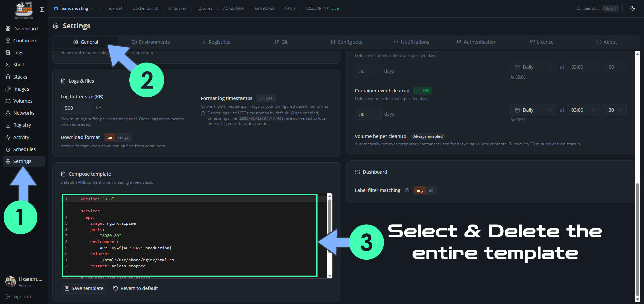Open Dashboard from sidebar
The image size is (644, 304).
[x=24, y=29]
